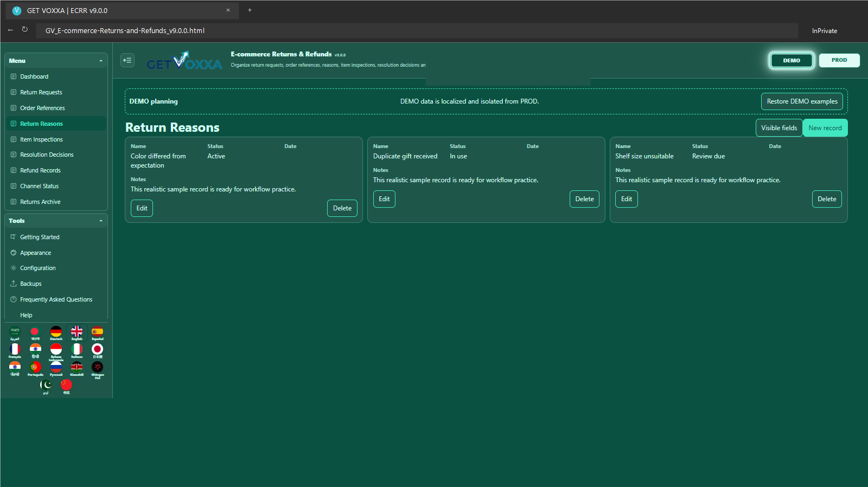868x487 pixels.
Task: Close the GET VOXXA browser tab
Action: point(228,10)
